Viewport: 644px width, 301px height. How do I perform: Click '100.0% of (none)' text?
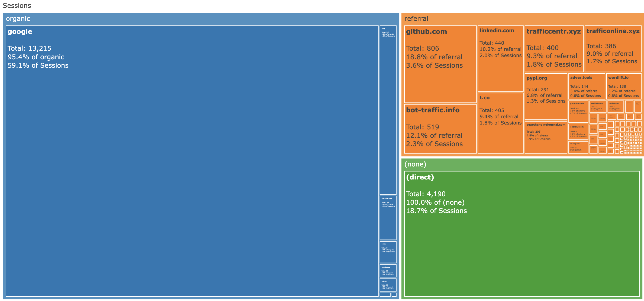coord(435,202)
